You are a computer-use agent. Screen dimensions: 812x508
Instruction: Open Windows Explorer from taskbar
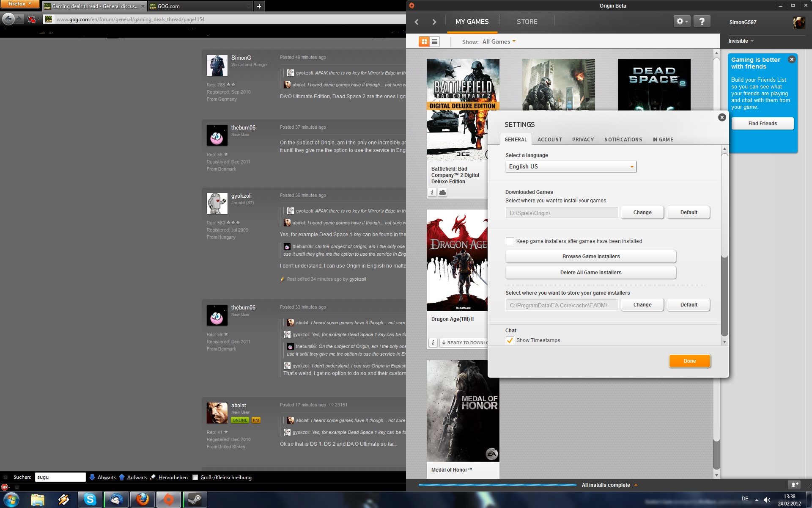point(37,500)
